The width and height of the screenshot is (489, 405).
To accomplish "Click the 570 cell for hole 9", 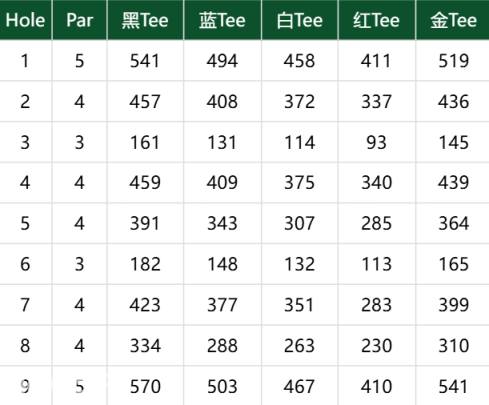I will pos(145,386).
